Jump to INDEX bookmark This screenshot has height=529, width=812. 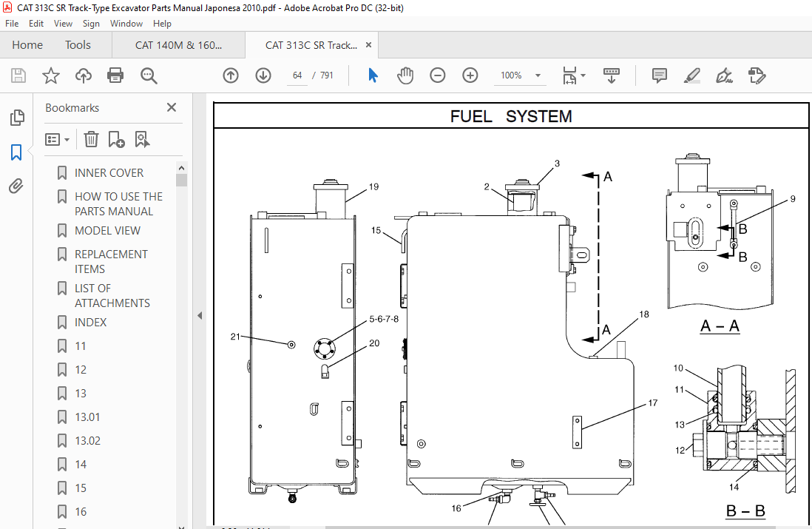[x=91, y=323]
